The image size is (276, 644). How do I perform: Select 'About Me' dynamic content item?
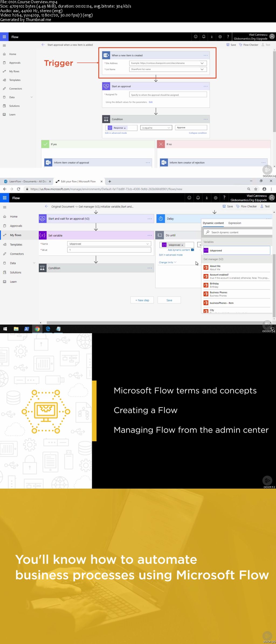tap(237, 268)
